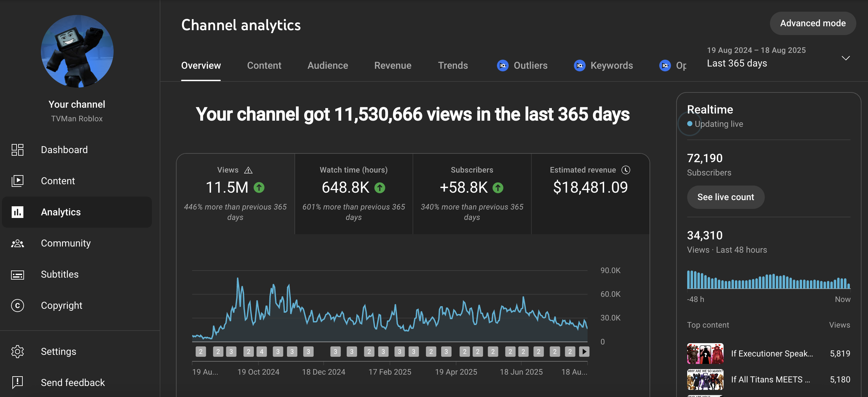868x397 pixels.
Task: Click the Send feedback exclamation icon
Action: tap(18, 382)
